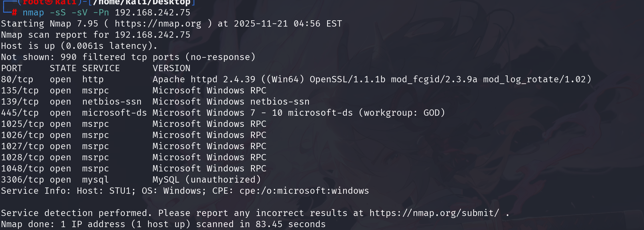The width and height of the screenshot is (644, 230).
Task: Click the netbios-ssn service name on port 139
Action: click(x=112, y=102)
